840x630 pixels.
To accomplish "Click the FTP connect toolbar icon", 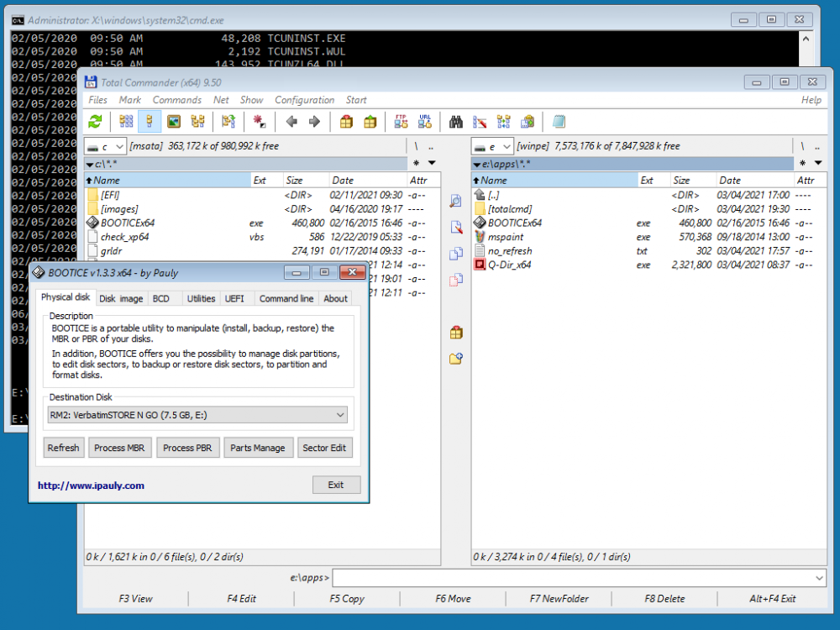I will [402, 122].
